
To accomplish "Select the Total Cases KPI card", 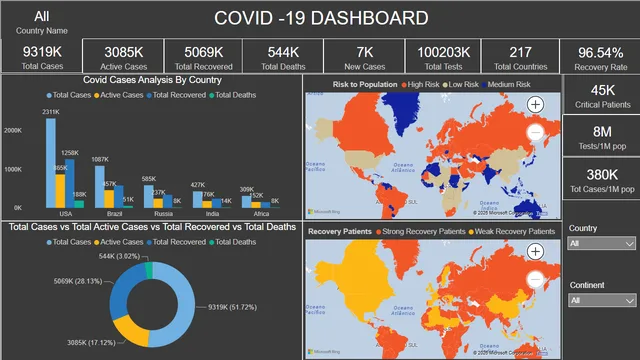I will [x=42, y=56].
